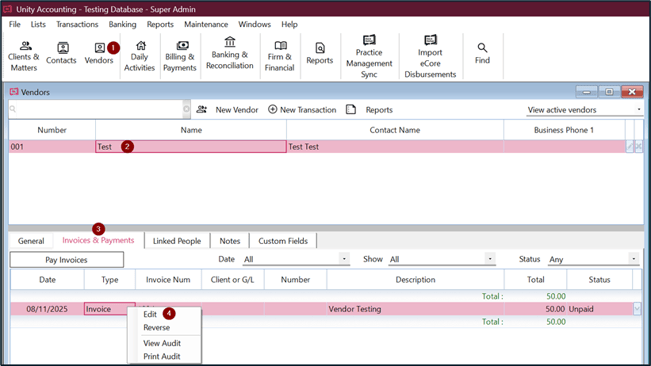Select the Invoice type cell
Image resolution: width=651 pixels, height=366 pixels.
[110, 309]
